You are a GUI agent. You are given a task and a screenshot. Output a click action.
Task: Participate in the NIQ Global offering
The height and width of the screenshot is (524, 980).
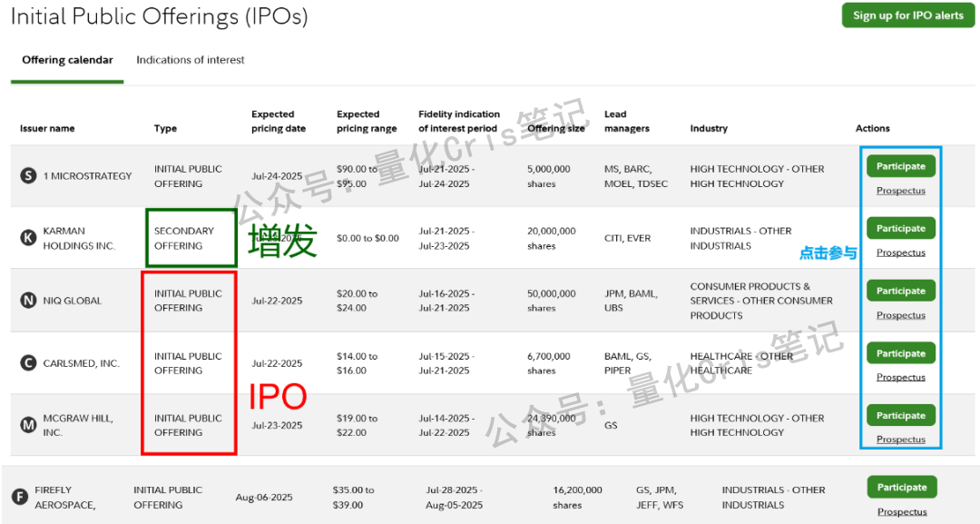[x=900, y=290]
